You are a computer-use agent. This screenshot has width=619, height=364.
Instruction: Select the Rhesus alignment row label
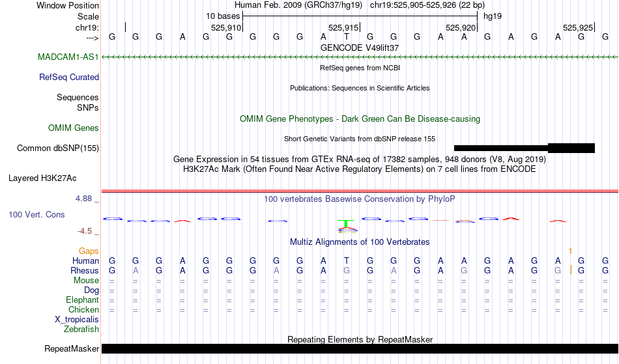point(85,270)
